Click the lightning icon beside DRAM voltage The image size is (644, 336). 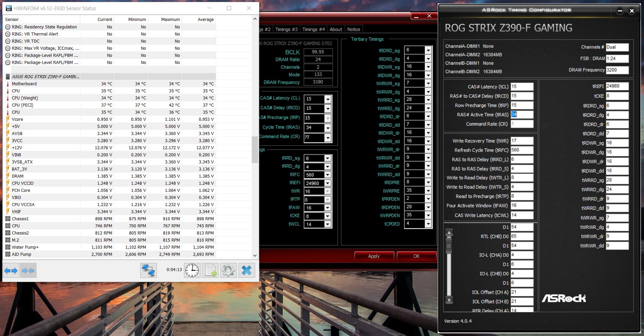click(8, 176)
